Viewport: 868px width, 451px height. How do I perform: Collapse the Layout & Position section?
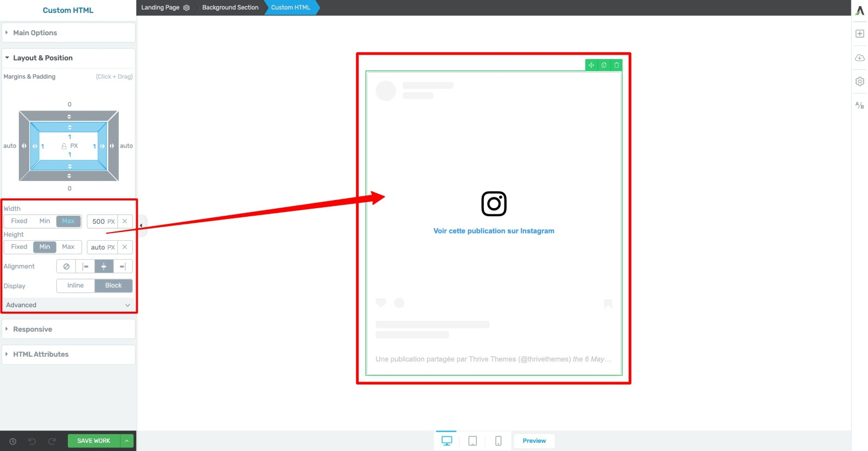[68, 58]
